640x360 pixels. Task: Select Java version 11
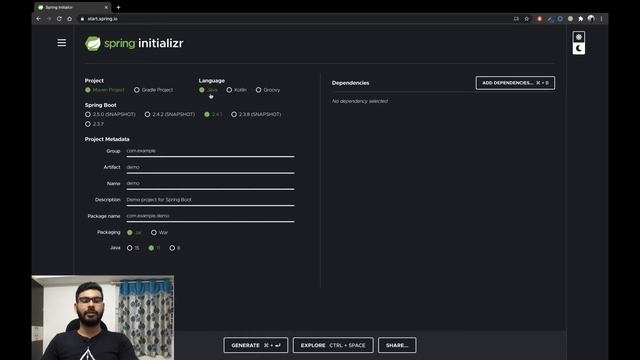[x=154, y=248]
